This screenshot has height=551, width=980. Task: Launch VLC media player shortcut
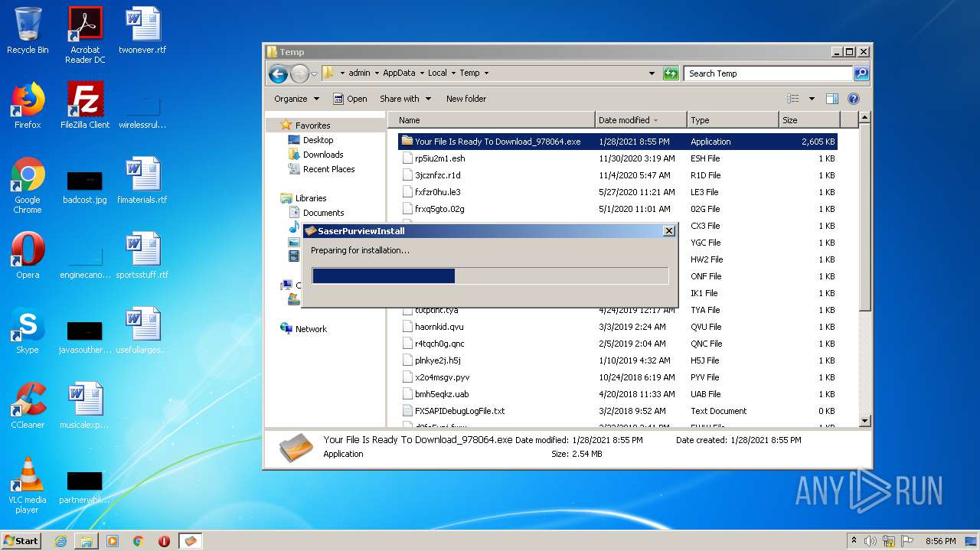coord(28,485)
